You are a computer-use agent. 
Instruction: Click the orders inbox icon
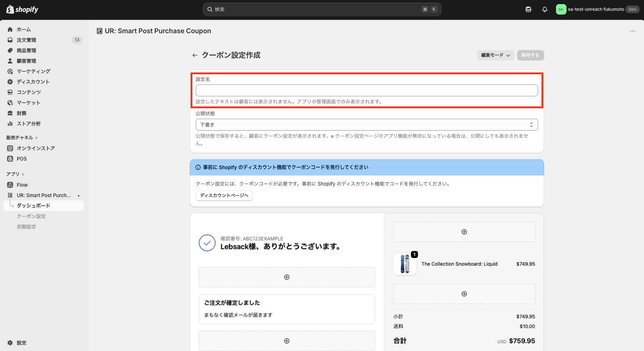pos(10,40)
